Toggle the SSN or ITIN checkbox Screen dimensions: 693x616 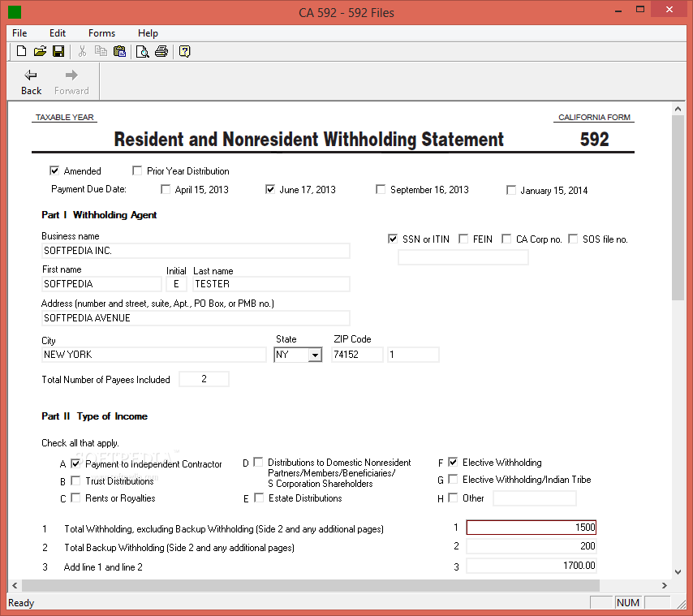(393, 239)
